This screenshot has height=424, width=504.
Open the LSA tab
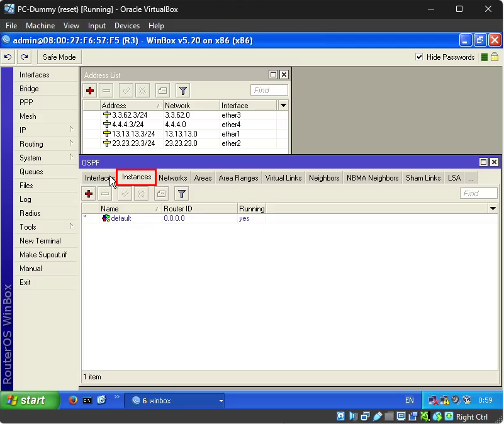pos(454,178)
